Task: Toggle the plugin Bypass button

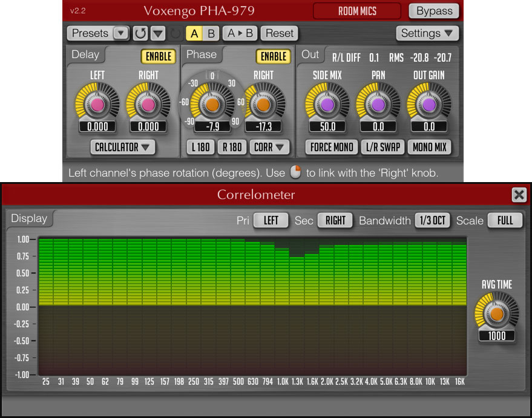Action: tap(434, 11)
